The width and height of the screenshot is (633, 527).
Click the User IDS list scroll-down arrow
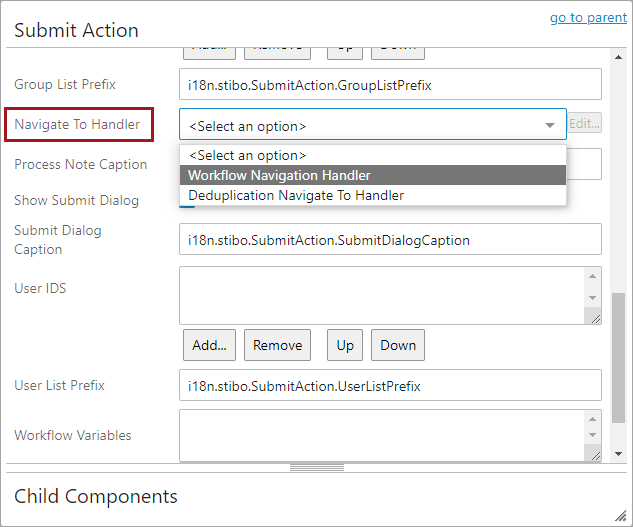coord(594,298)
